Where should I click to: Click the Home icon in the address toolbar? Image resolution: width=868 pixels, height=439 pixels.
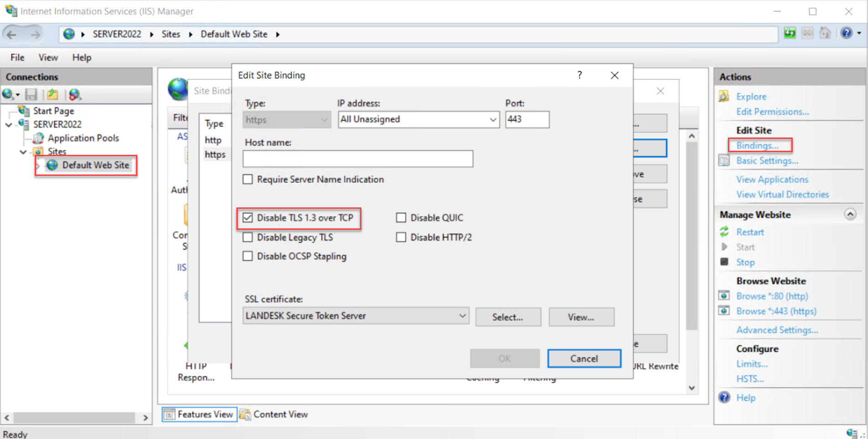[825, 33]
